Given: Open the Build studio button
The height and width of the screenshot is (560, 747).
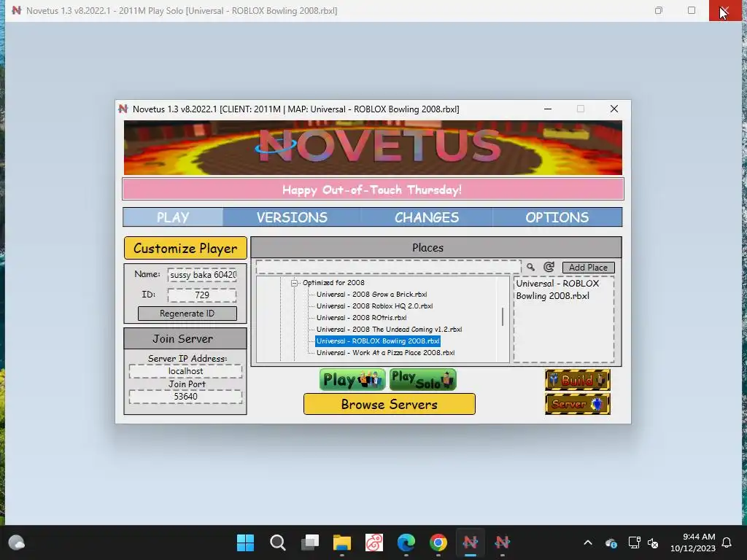Looking at the screenshot, I should point(578,380).
